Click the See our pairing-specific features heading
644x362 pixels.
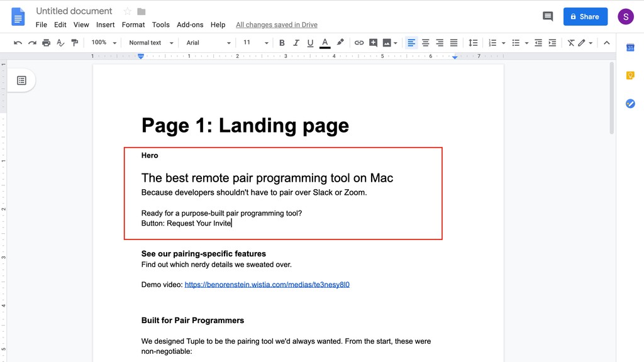pyautogui.click(x=204, y=254)
